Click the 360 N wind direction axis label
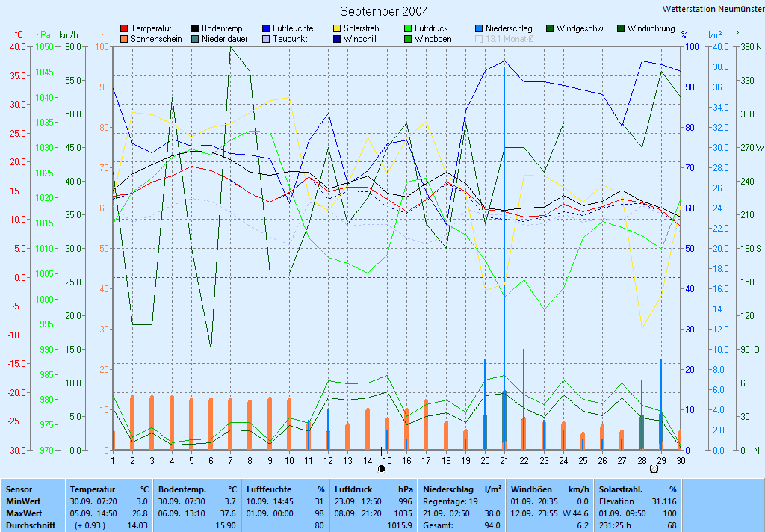 [752, 47]
